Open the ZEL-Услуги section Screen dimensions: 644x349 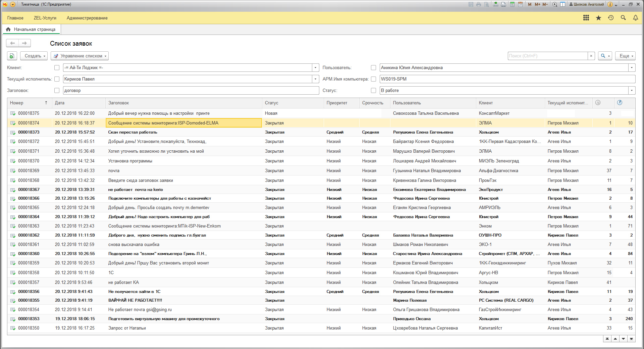(x=45, y=18)
